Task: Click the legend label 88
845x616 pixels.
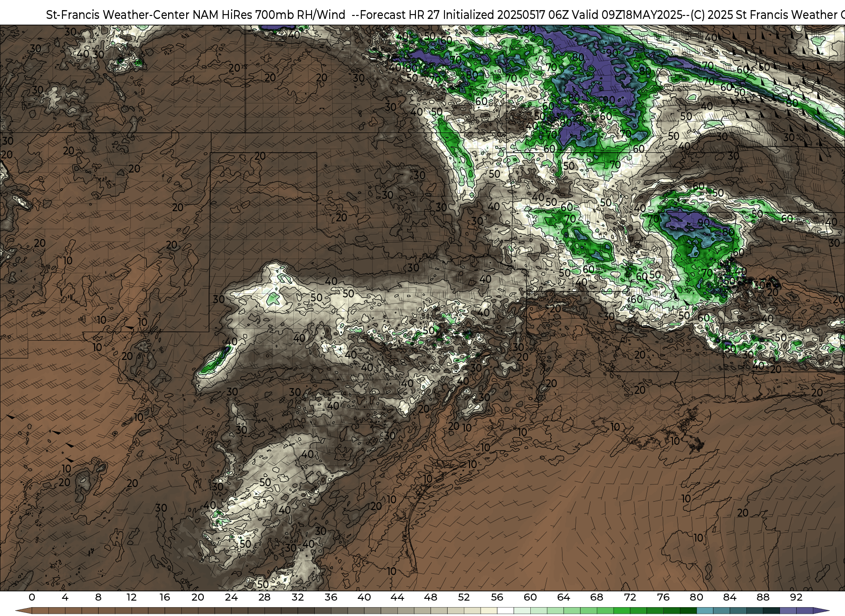Action: coord(763,597)
